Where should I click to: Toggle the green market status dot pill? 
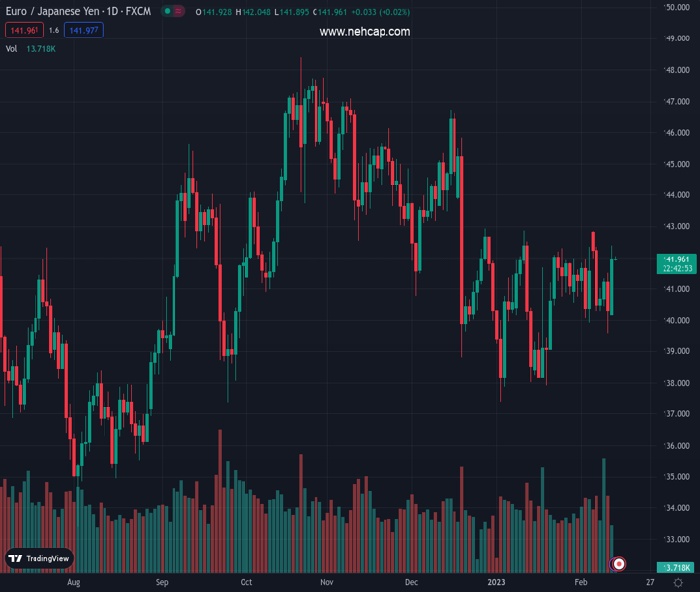(x=173, y=12)
